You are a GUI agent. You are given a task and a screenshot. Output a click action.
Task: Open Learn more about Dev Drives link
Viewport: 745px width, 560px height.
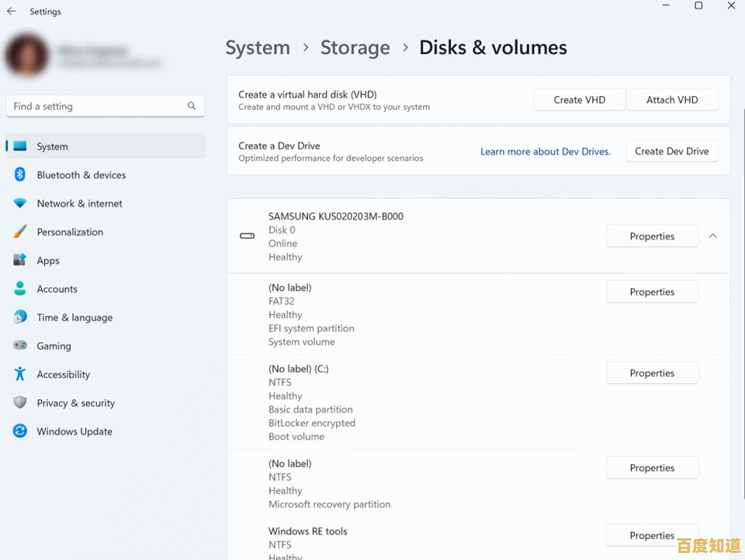[545, 151]
